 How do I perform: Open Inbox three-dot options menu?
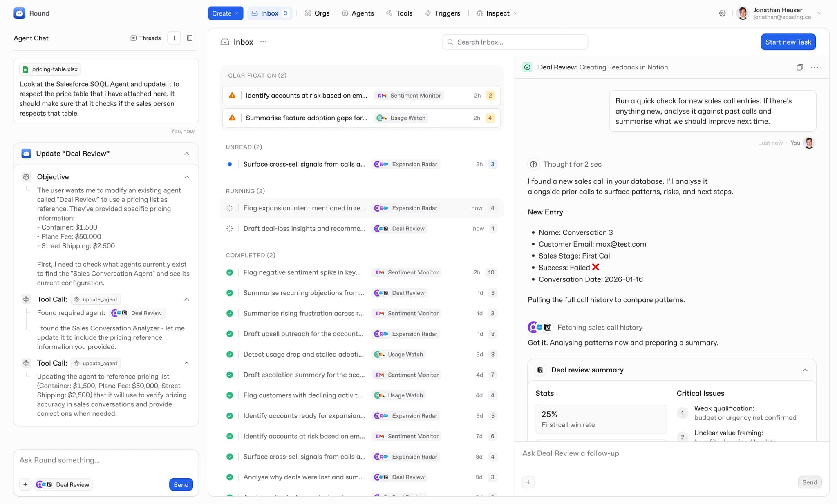(x=263, y=42)
